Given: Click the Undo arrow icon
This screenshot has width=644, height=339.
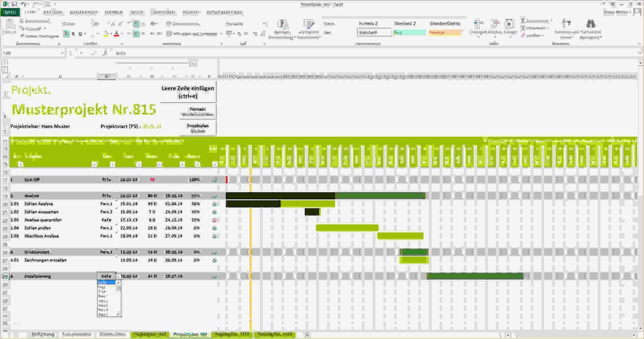Looking at the screenshot, I should [x=23, y=4].
